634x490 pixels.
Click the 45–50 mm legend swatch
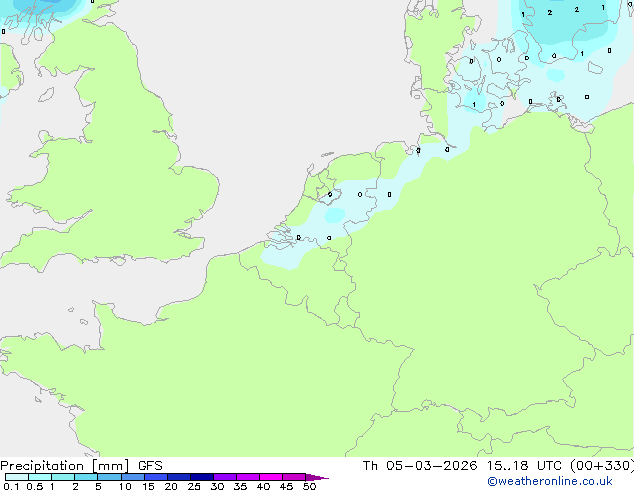click(x=294, y=477)
